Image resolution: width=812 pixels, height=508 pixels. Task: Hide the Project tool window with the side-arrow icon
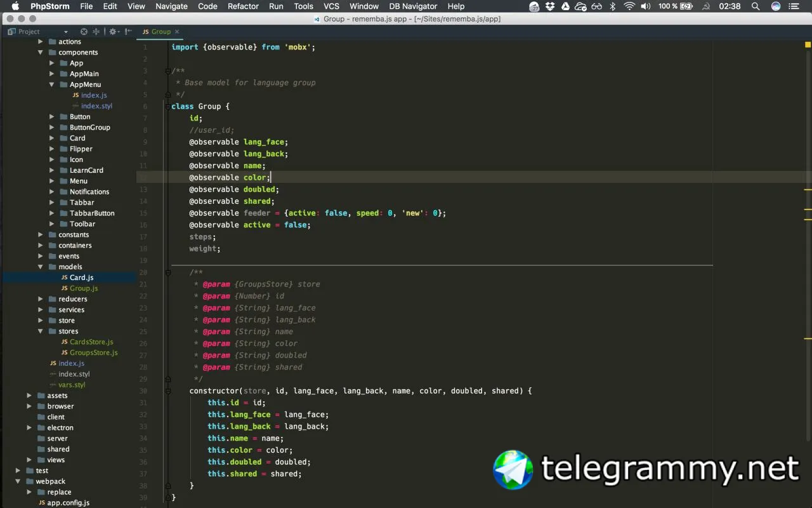[x=128, y=31]
